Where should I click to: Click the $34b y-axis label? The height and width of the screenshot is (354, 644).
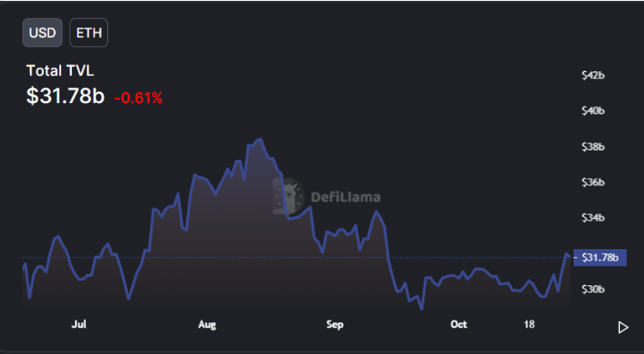593,218
